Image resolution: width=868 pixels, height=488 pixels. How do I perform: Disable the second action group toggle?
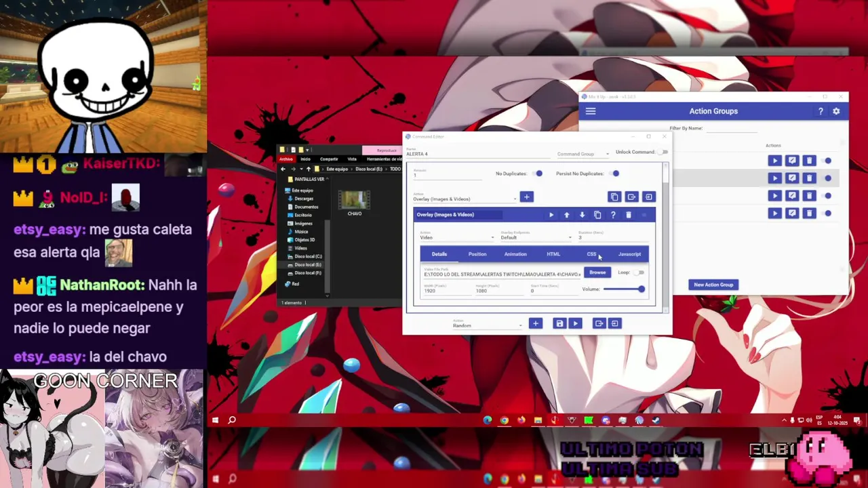pos(827,178)
